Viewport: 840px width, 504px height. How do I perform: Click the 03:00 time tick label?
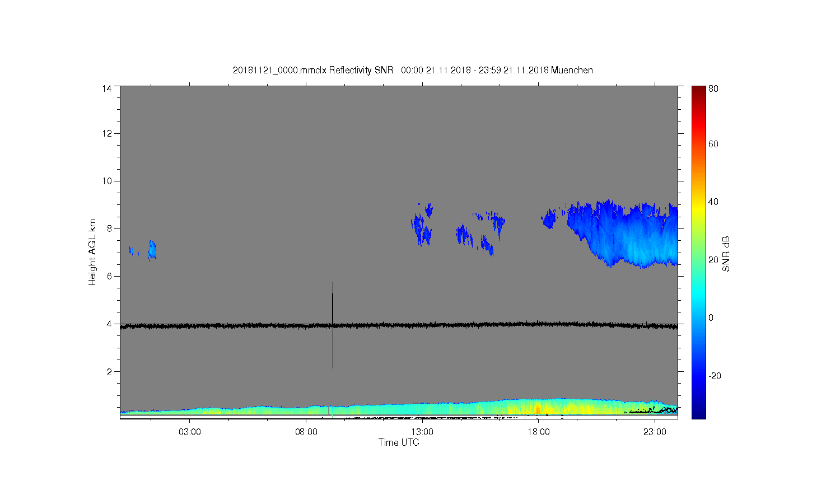[x=190, y=432]
